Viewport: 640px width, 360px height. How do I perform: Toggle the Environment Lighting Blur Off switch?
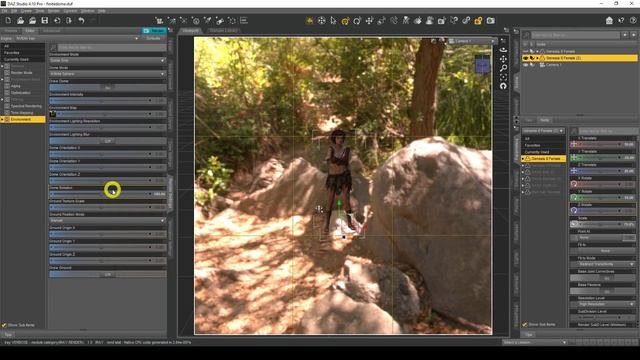[108, 141]
